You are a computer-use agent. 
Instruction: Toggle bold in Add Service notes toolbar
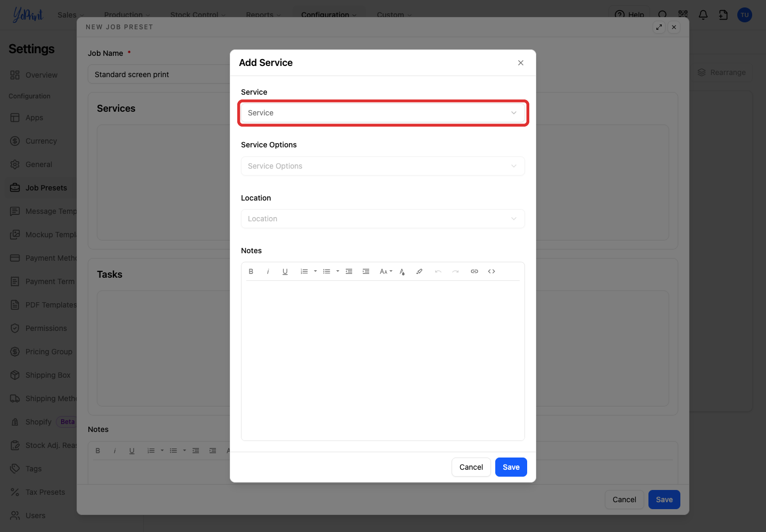[x=251, y=271]
